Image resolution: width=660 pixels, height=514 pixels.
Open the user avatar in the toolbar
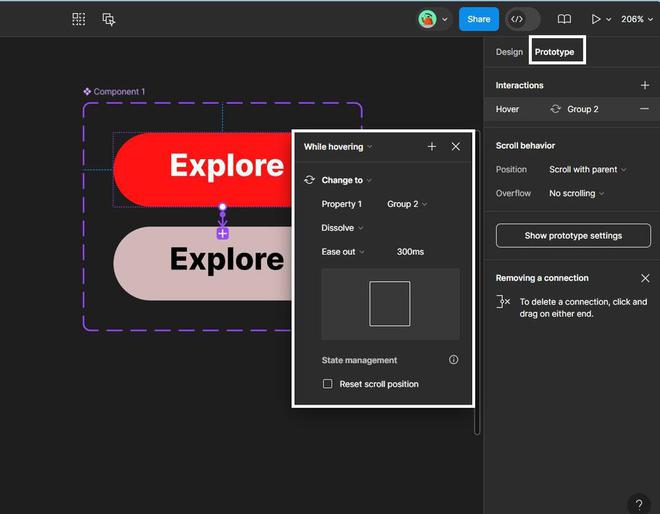[427, 19]
